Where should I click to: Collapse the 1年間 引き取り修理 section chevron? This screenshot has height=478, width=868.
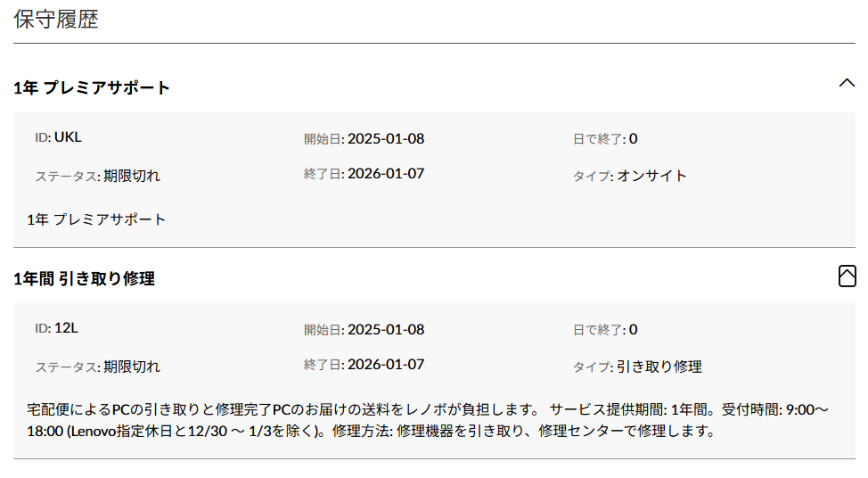tap(848, 277)
